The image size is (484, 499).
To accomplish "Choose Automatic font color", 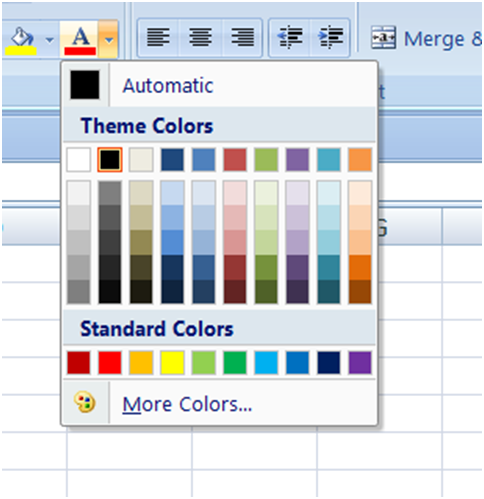I will [x=219, y=85].
